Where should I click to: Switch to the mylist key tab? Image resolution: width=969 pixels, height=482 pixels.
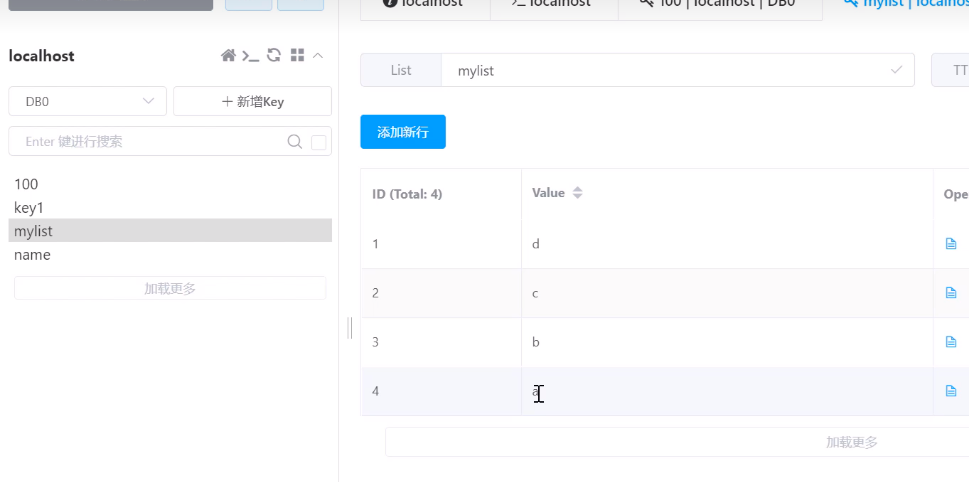tap(896, 5)
